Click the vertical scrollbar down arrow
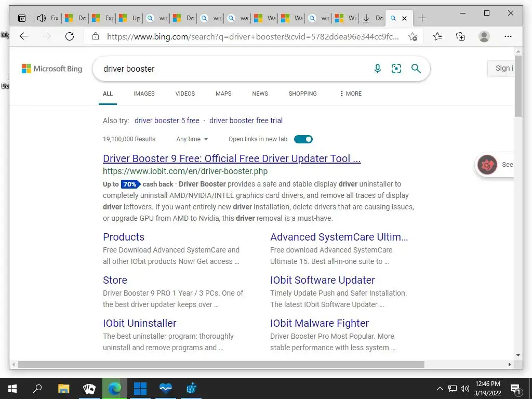This screenshot has height=399, width=532. pyautogui.click(x=518, y=355)
